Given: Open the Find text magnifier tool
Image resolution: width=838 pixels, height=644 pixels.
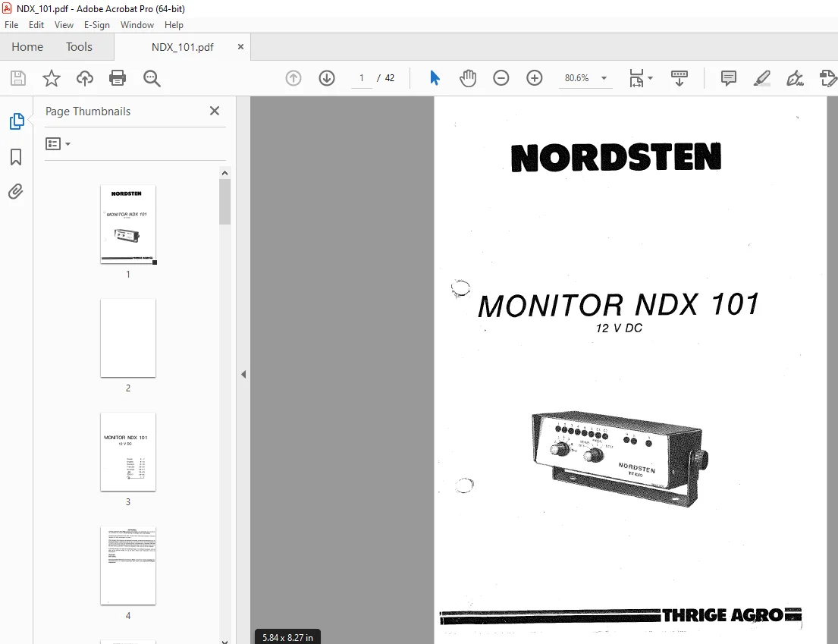Looking at the screenshot, I should click(x=152, y=78).
